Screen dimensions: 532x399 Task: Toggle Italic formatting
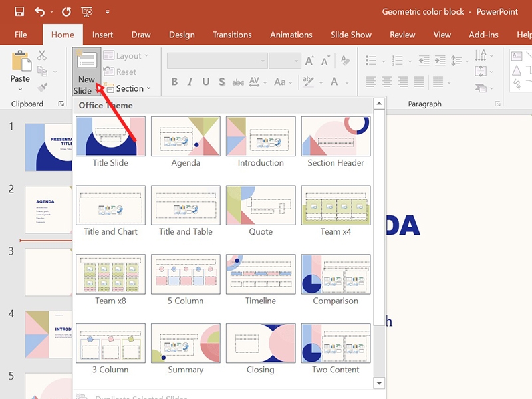(x=190, y=82)
